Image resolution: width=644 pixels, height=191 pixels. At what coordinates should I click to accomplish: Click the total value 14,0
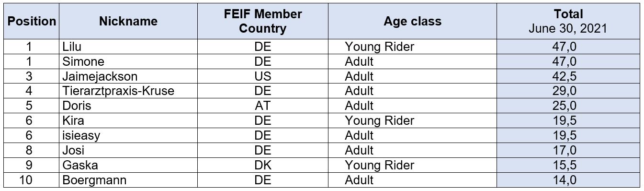coord(568,180)
